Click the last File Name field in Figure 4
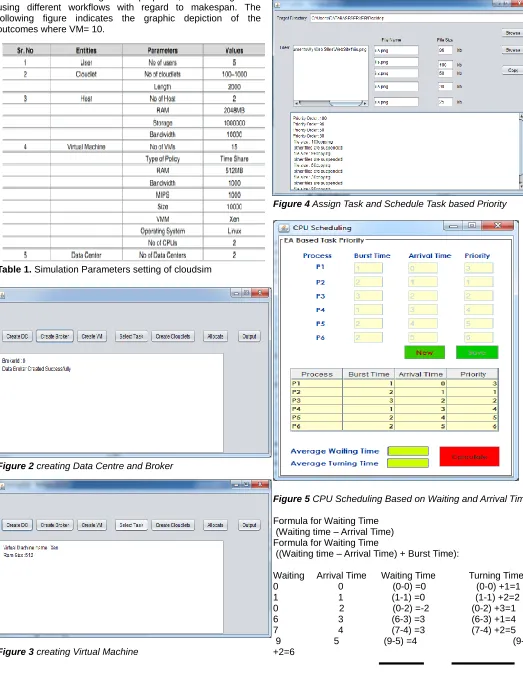This screenshot has width=523, height=677. coord(396,102)
